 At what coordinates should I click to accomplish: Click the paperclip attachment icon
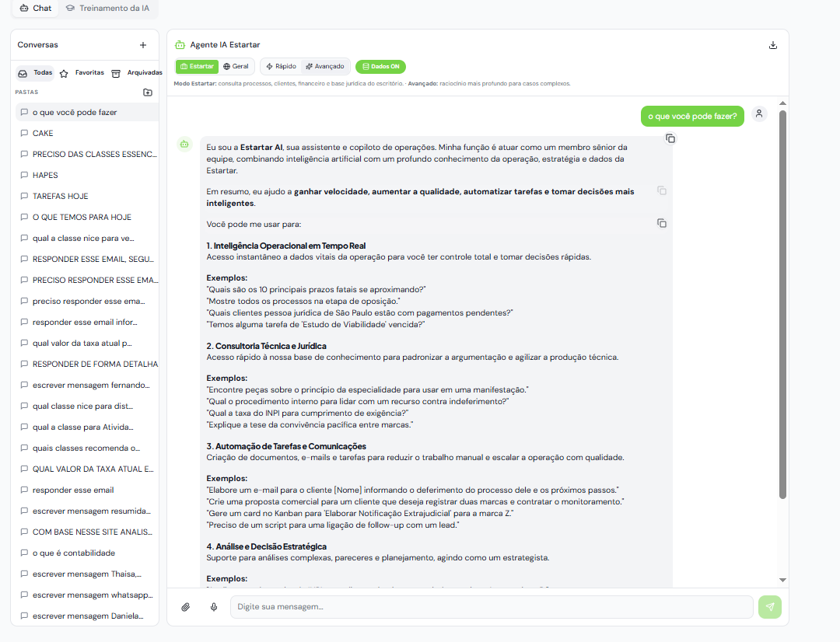pyautogui.click(x=185, y=607)
